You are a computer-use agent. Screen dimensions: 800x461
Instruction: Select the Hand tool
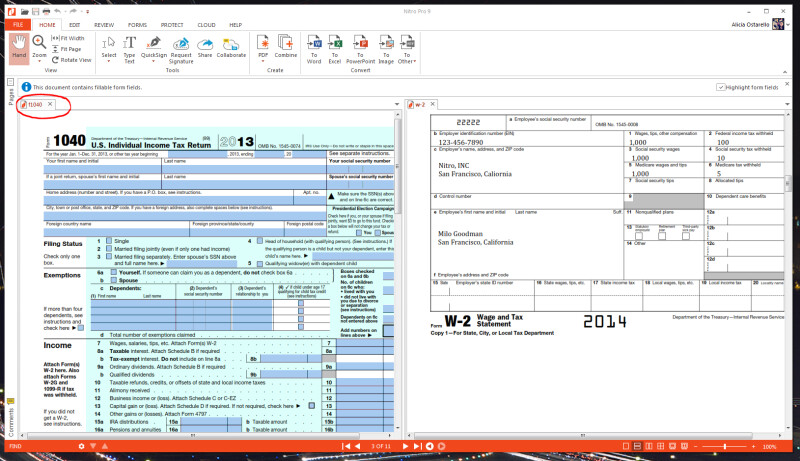coord(19,48)
